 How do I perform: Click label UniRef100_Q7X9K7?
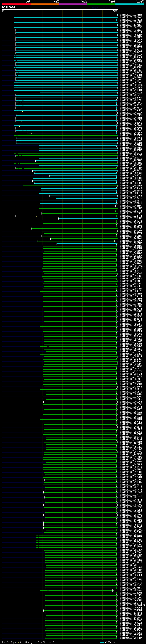(x=131, y=181)
